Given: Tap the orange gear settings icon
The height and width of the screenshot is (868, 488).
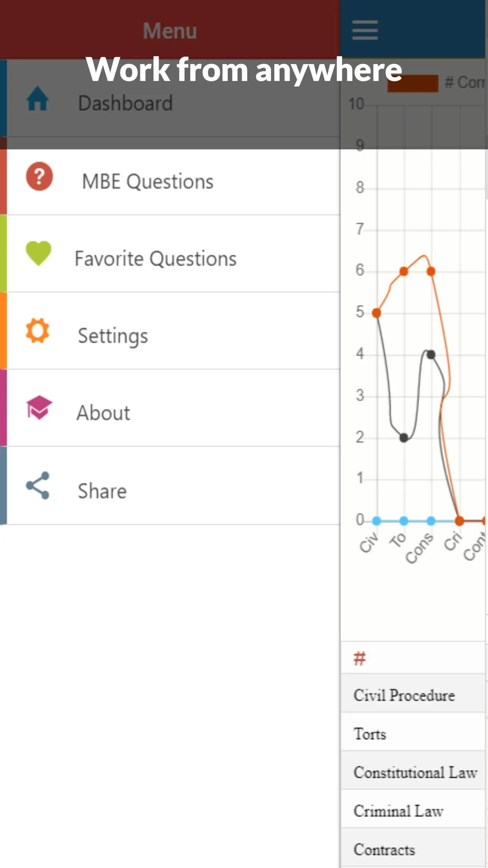Looking at the screenshot, I should (x=38, y=331).
